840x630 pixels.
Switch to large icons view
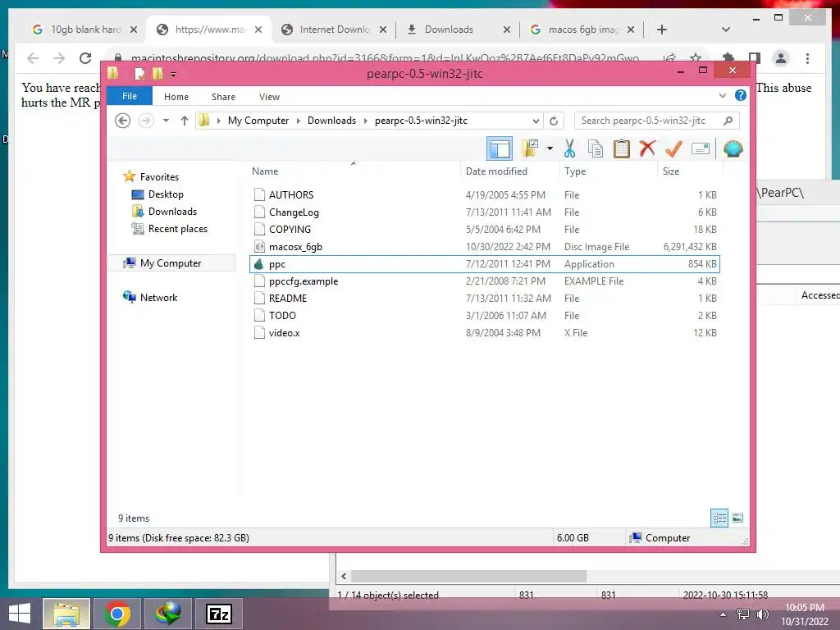point(737,518)
